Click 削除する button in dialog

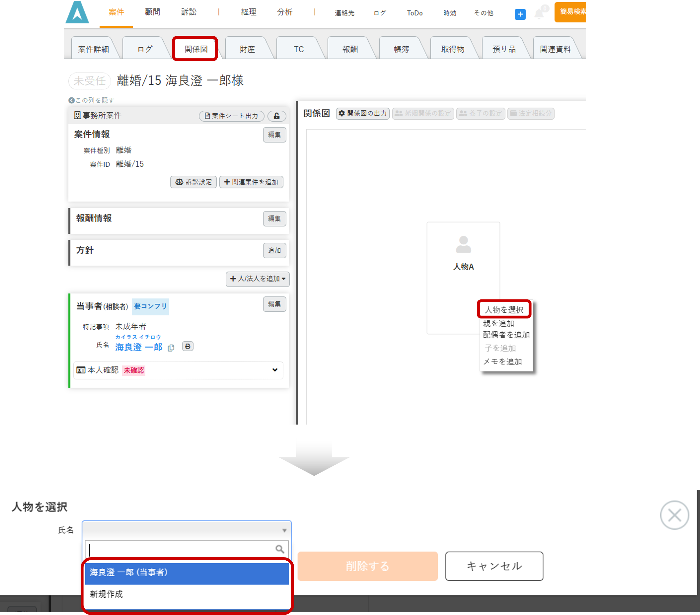367,566
